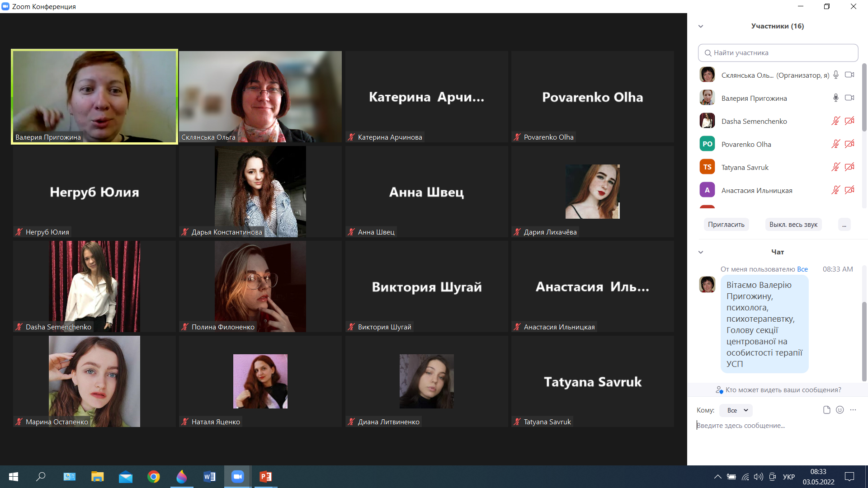Click disabled camera icon for Анастасия Ильницкая
868x488 pixels.
pos(849,190)
